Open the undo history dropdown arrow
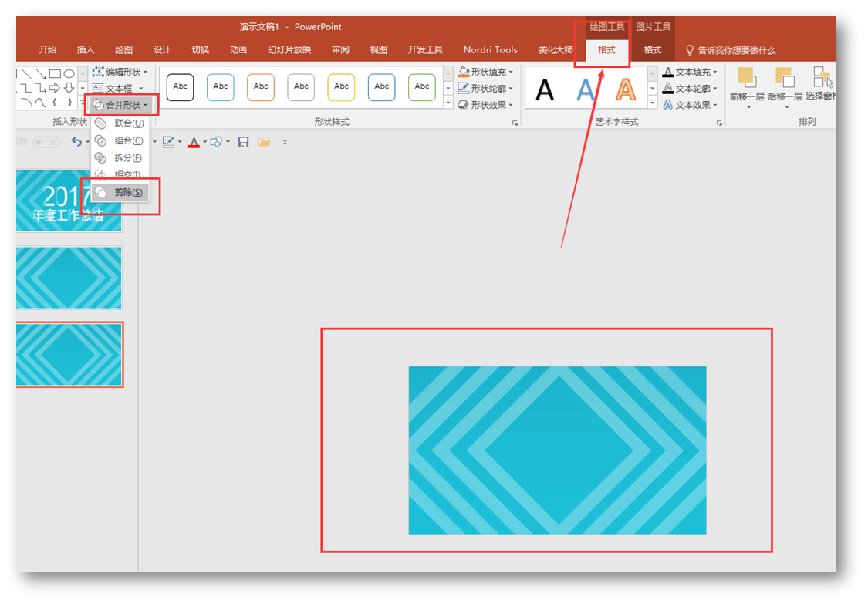 87,142
